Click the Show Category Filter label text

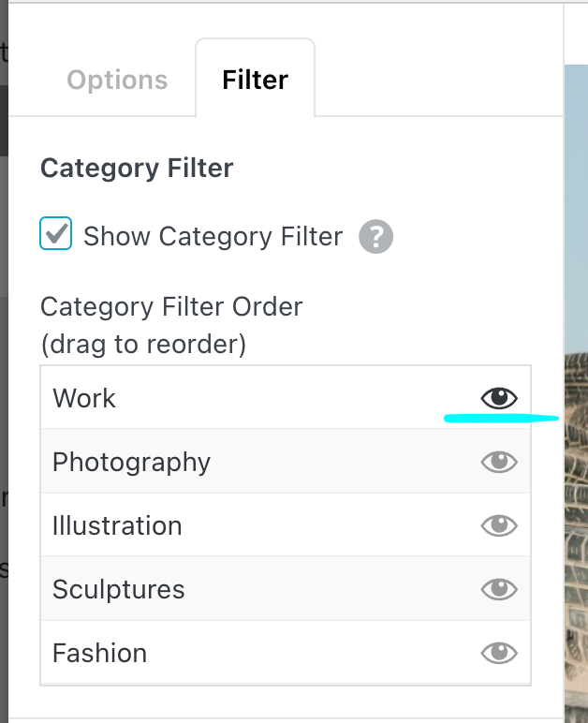click(x=213, y=236)
